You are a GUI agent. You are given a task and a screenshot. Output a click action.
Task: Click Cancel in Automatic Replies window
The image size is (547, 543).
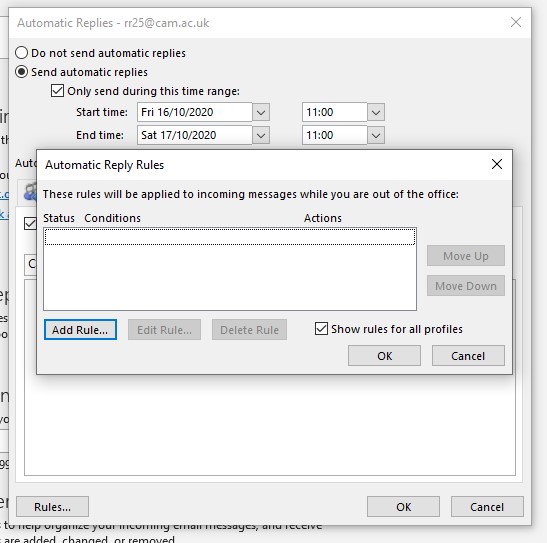[487, 506]
